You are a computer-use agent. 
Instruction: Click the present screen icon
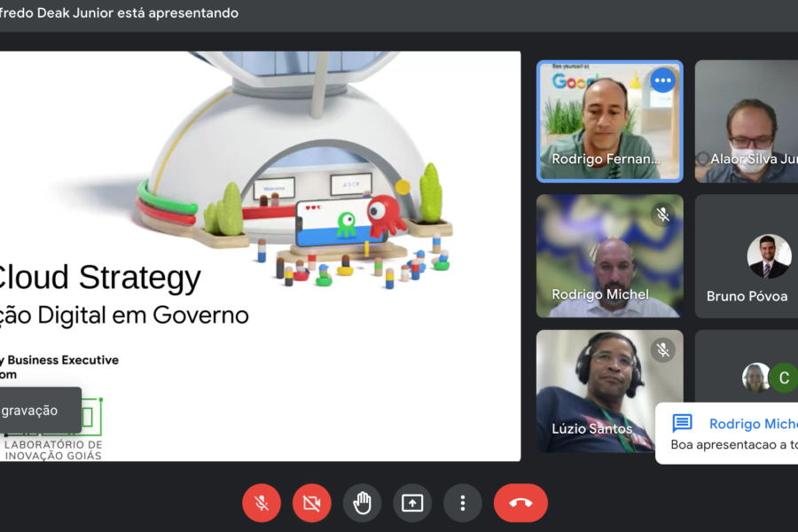tap(412, 503)
